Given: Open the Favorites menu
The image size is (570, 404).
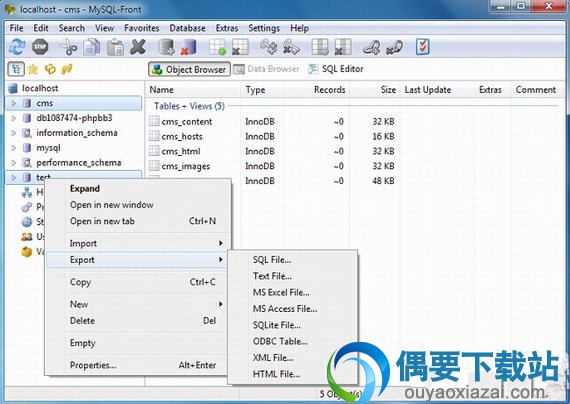Looking at the screenshot, I should coord(141,28).
